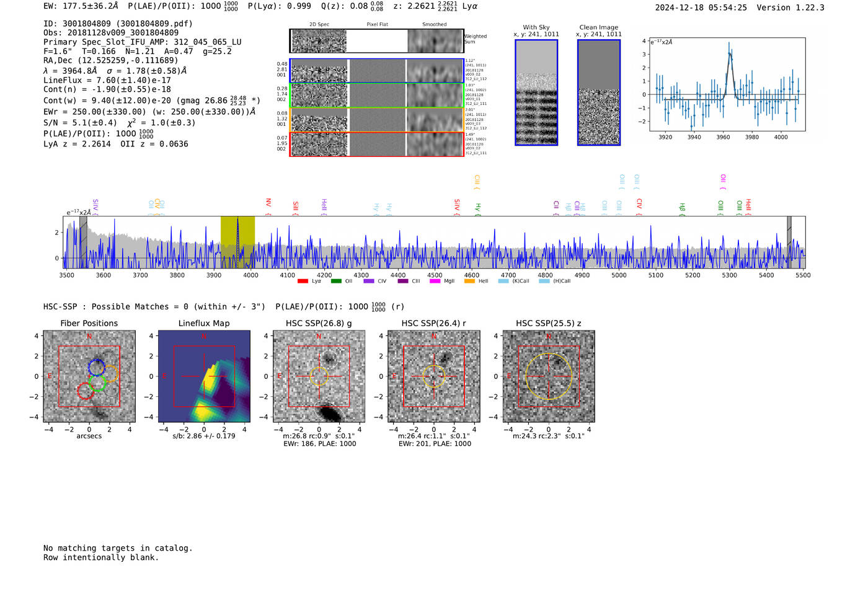This screenshot has height=591, width=868.
Task: Click the HSC-SSP Possible Matches = 0 heading
Action: (154, 306)
